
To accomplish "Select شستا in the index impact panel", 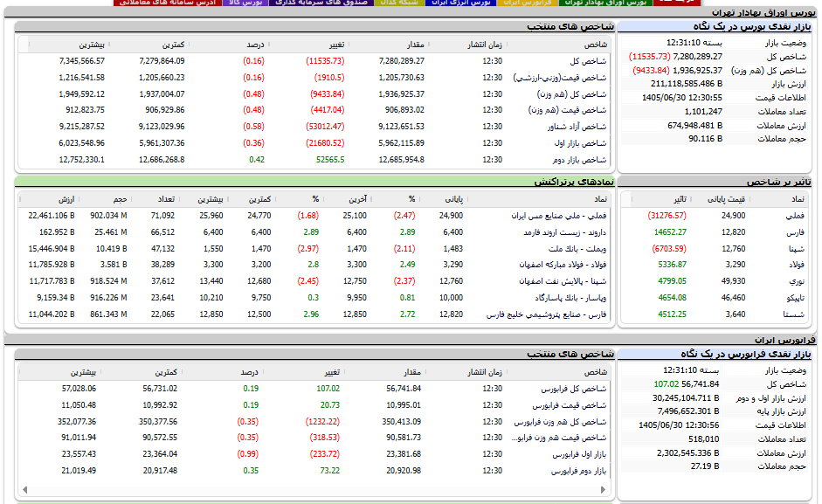I will pyautogui.click(x=794, y=314).
